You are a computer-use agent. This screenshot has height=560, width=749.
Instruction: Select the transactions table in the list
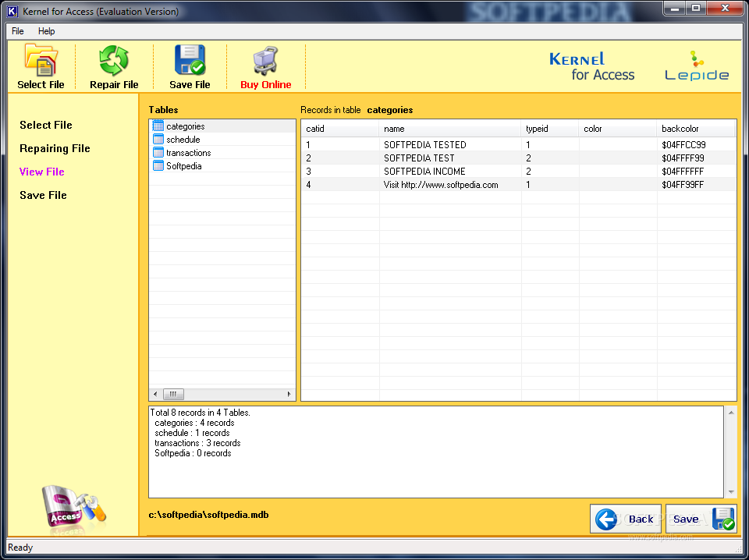222,153
